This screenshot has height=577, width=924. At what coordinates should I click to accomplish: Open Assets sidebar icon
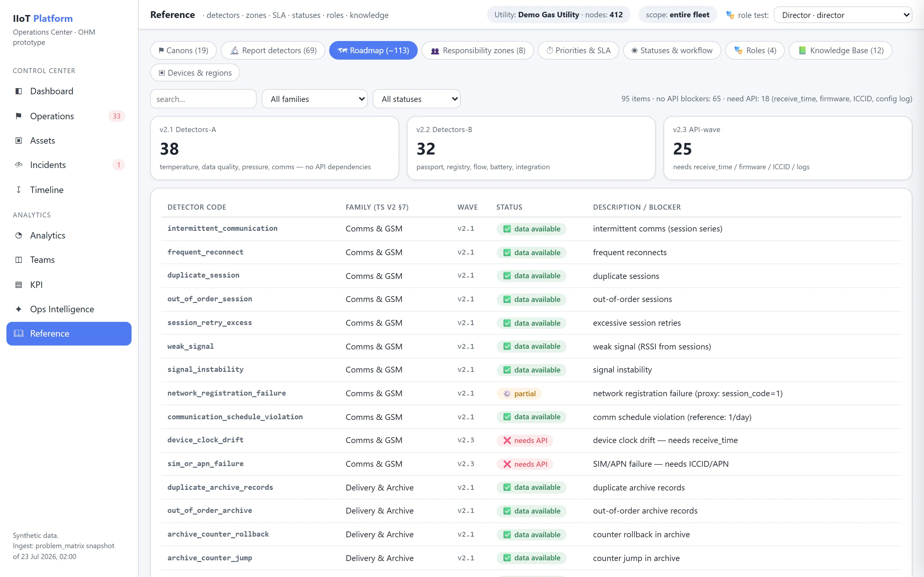(18, 140)
